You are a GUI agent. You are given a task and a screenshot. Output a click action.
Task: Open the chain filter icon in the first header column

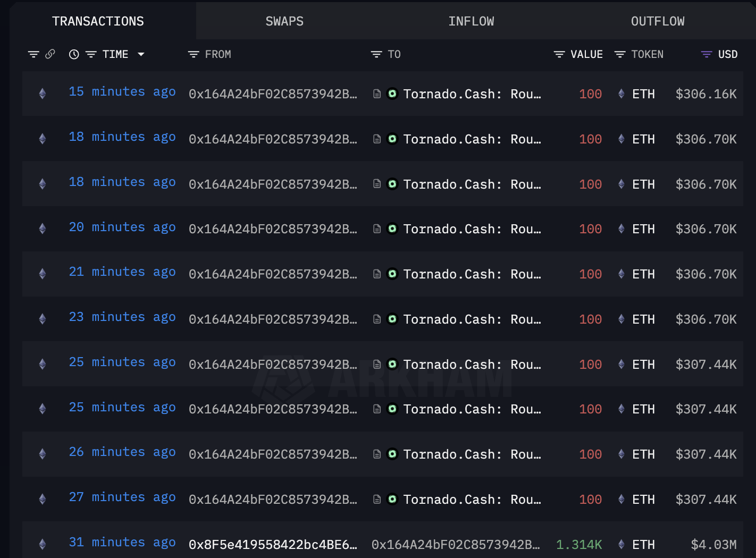(x=33, y=54)
